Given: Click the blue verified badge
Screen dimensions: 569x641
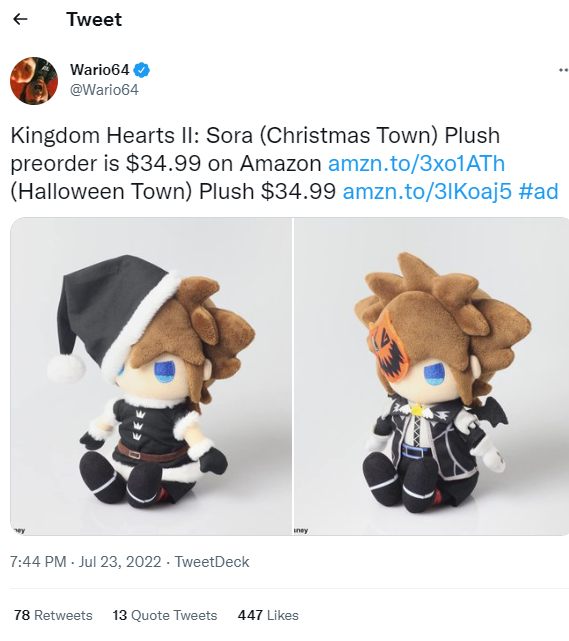Looking at the screenshot, I should point(142,70).
